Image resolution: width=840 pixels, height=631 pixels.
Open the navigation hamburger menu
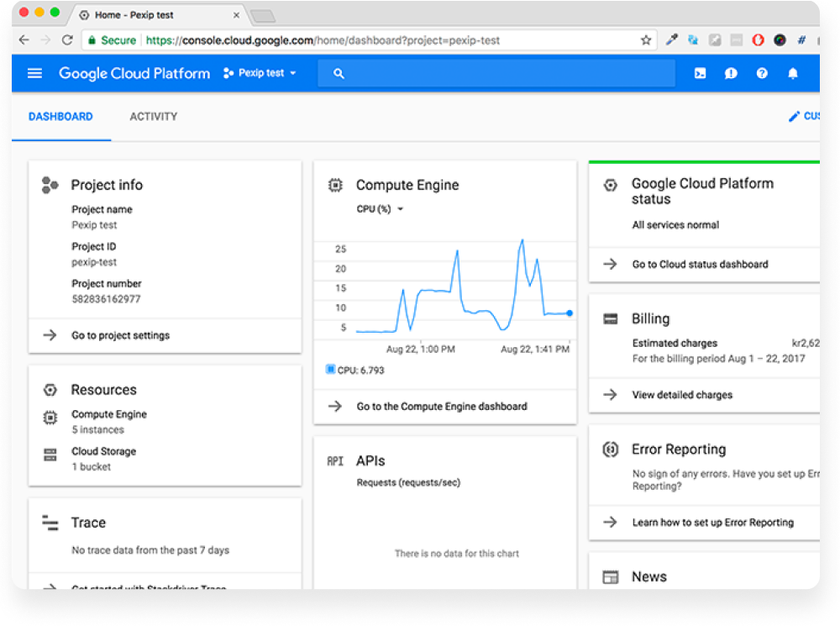click(x=34, y=73)
